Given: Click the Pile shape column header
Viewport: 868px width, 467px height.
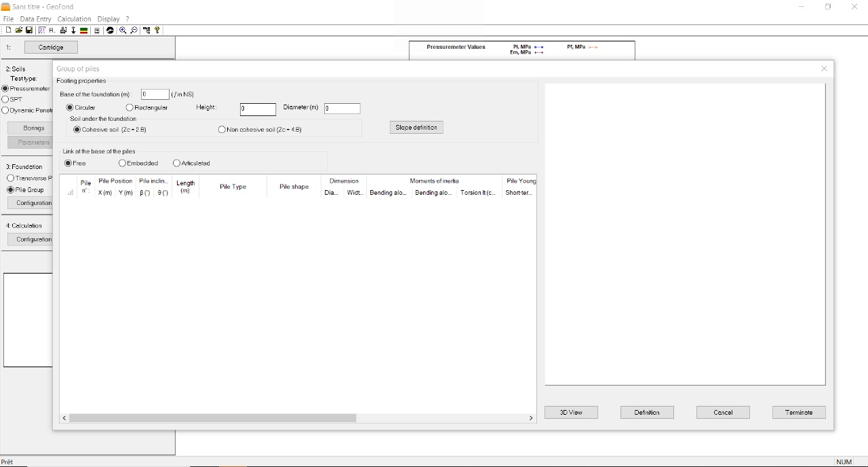Looking at the screenshot, I should 294,187.
